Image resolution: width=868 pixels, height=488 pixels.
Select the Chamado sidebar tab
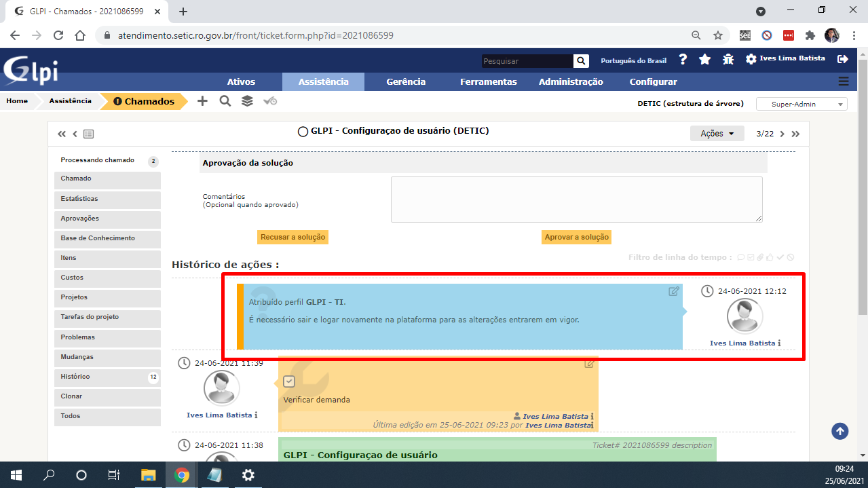(107, 180)
